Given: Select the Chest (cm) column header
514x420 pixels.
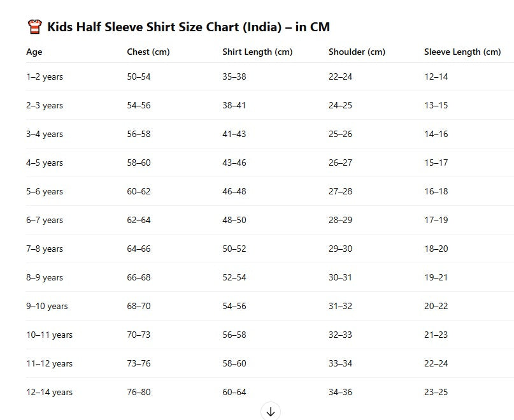Looking at the screenshot, I should [x=148, y=52].
